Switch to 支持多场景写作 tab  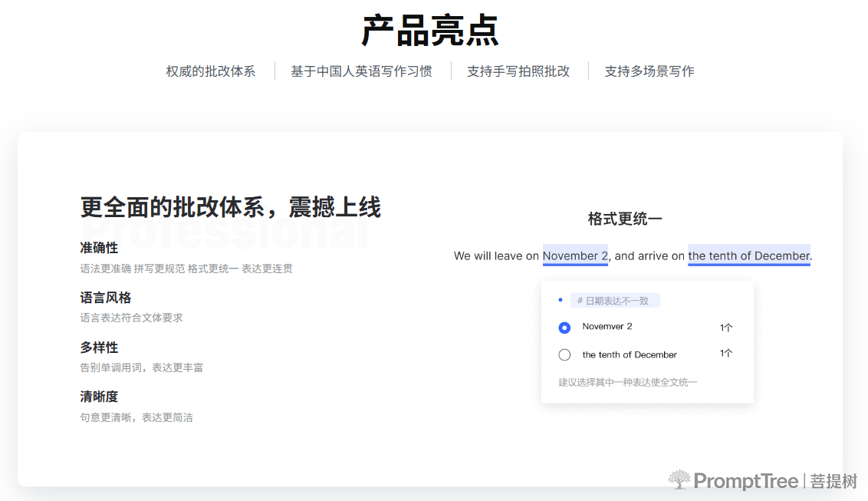point(649,71)
